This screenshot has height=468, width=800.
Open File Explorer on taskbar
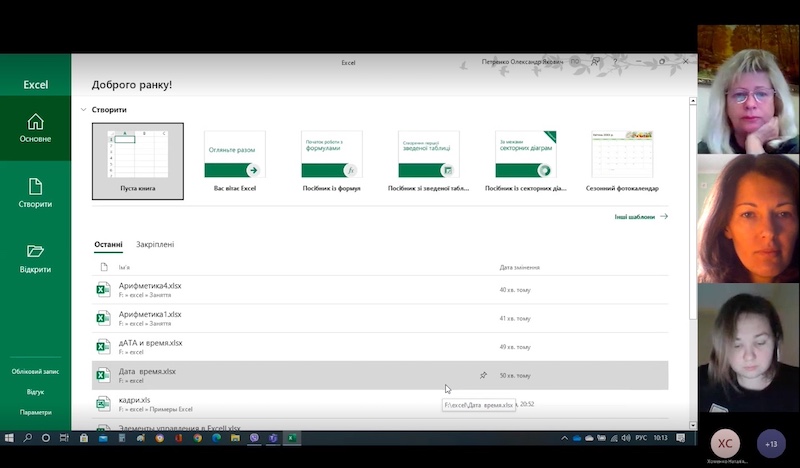tap(235, 438)
